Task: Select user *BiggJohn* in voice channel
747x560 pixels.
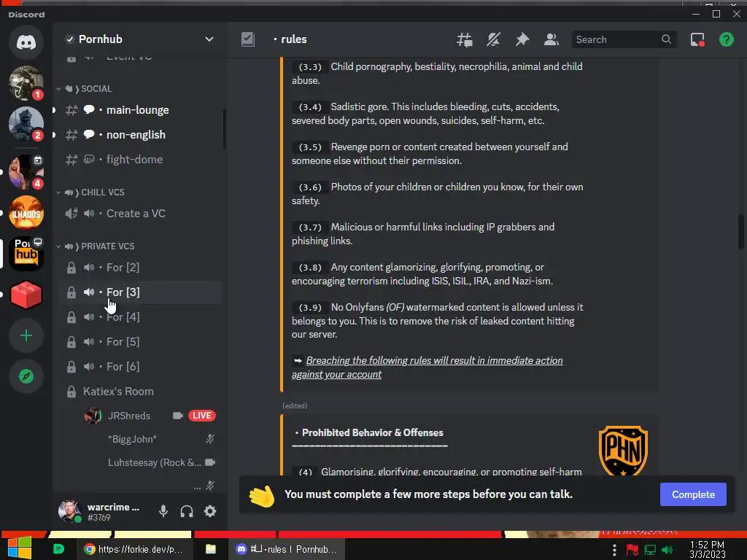Action: (132, 439)
